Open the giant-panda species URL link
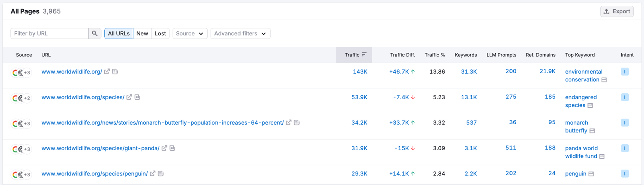This screenshot has height=185, width=644. click(x=100, y=148)
